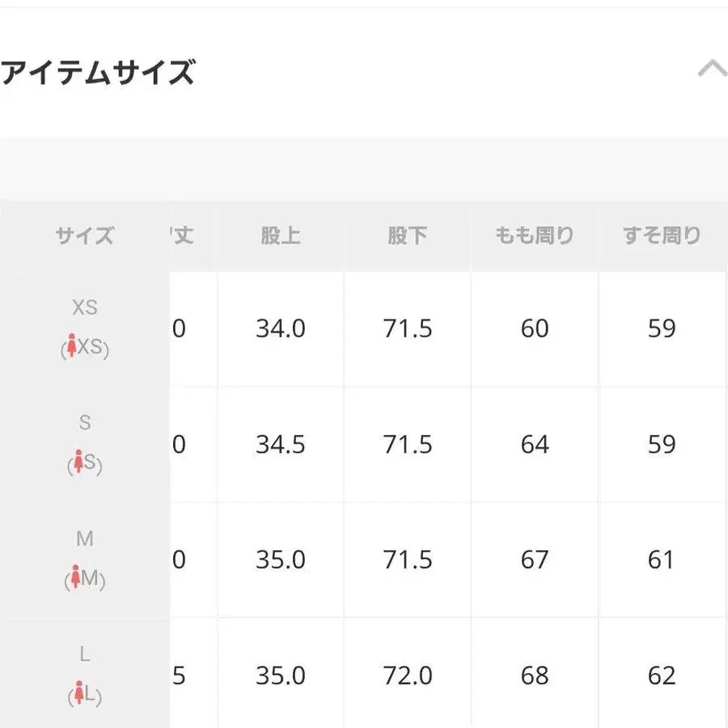The image size is (728, 728).
Task: Select the 股下 column header
Action: [x=408, y=235]
